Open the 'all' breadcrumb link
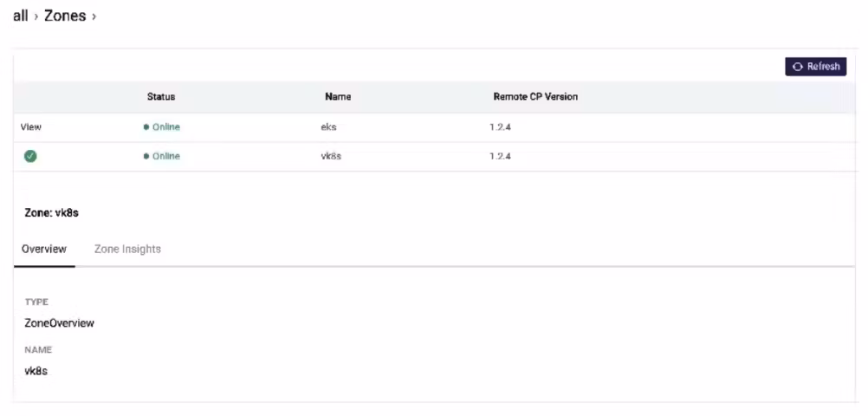 tap(20, 16)
